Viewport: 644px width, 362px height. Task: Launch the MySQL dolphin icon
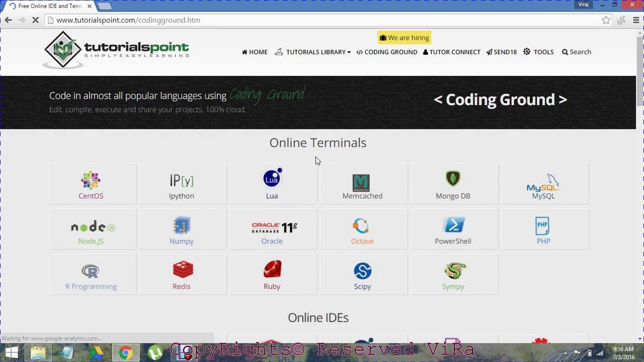point(543,183)
